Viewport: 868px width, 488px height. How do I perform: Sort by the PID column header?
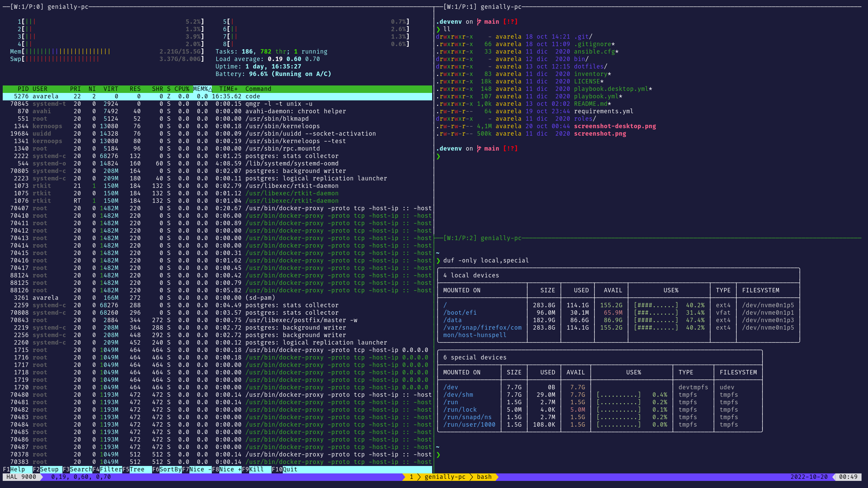[x=23, y=89]
